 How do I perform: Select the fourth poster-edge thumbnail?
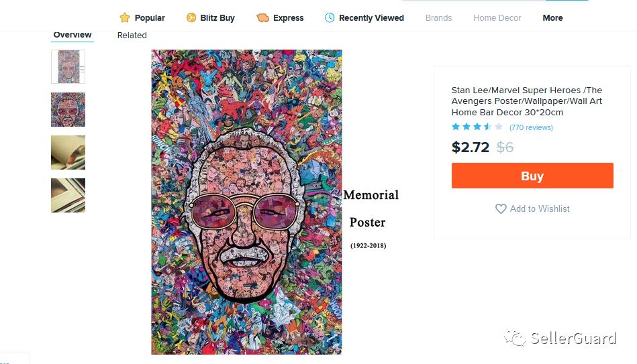[x=68, y=195]
